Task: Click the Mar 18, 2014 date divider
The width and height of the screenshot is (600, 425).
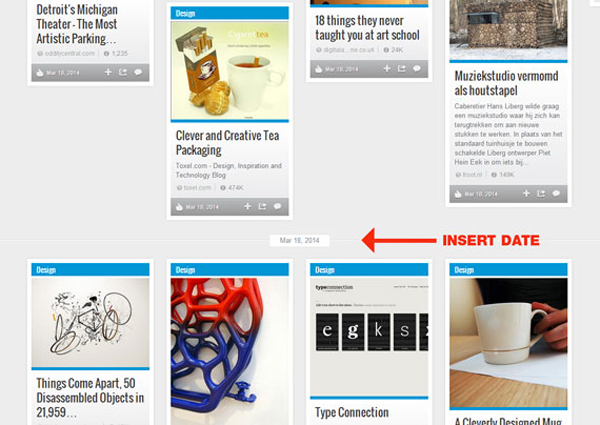Action: pyautogui.click(x=299, y=240)
